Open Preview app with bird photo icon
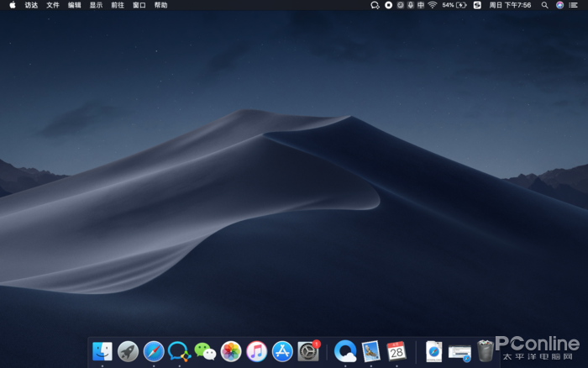 [x=371, y=351]
